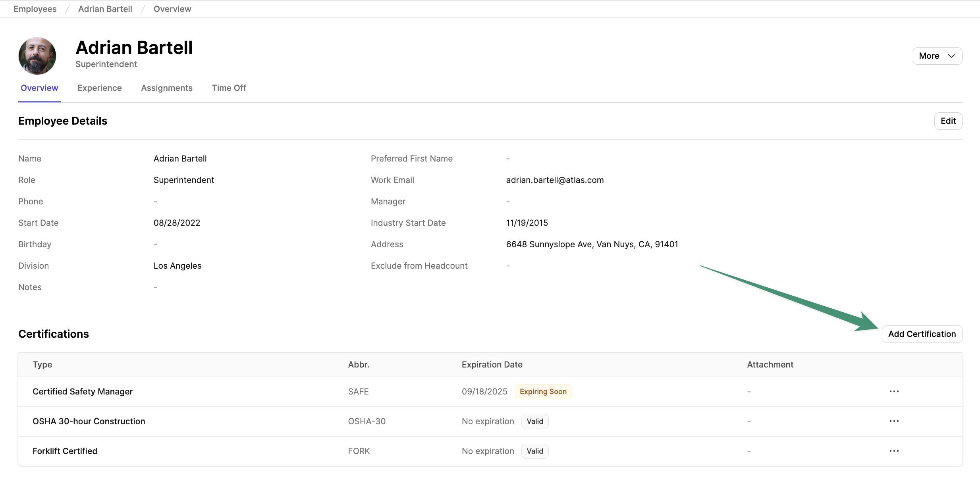Expand the More dropdown

[937, 56]
